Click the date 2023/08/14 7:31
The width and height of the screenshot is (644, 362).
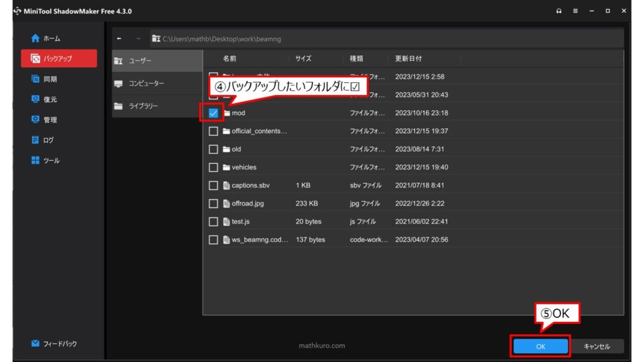pyautogui.click(x=419, y=149)
